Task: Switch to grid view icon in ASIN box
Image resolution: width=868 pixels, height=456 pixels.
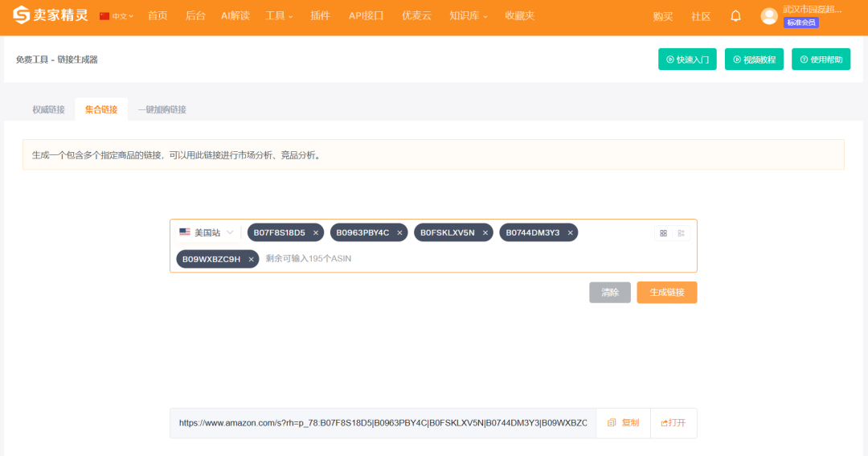Action: pos(663,233)
